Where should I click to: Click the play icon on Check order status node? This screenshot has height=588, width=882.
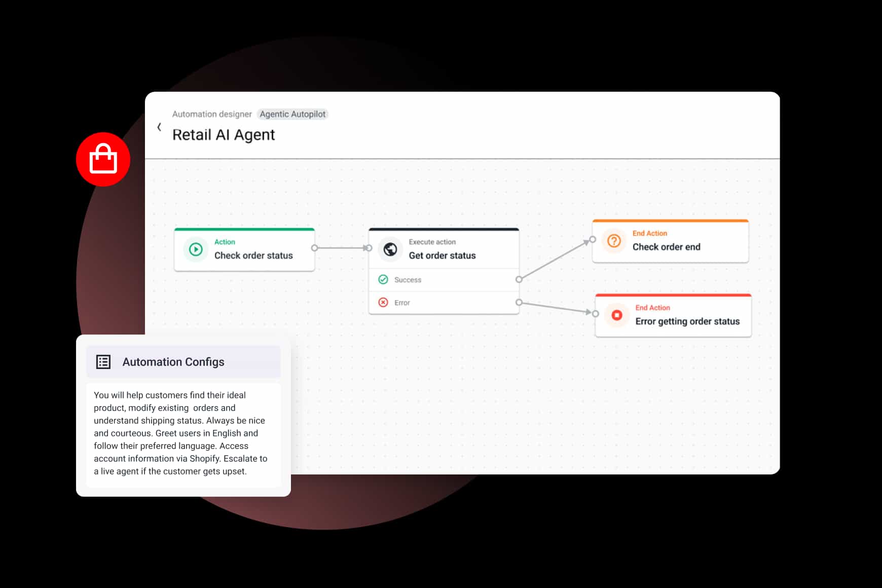click(196, 249)
